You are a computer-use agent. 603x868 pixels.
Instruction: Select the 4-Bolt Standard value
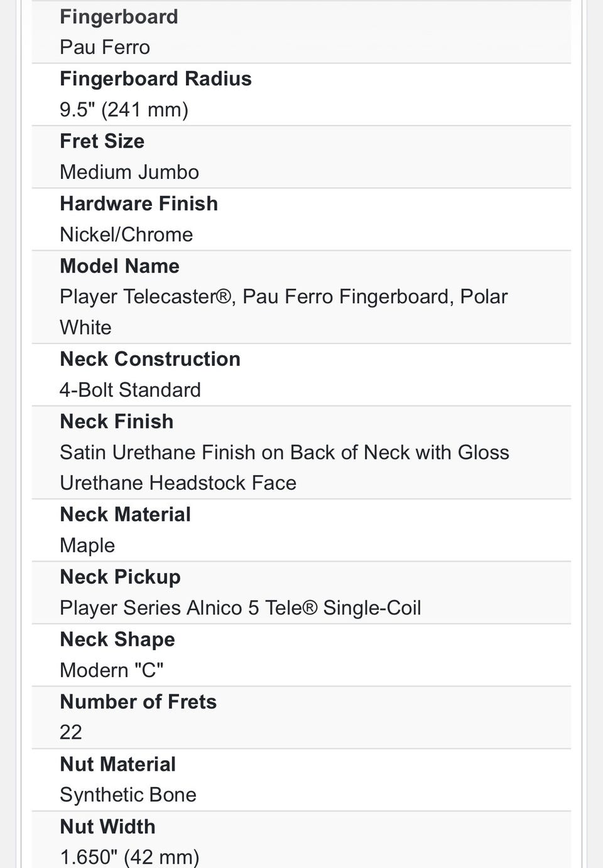point(130,390)
